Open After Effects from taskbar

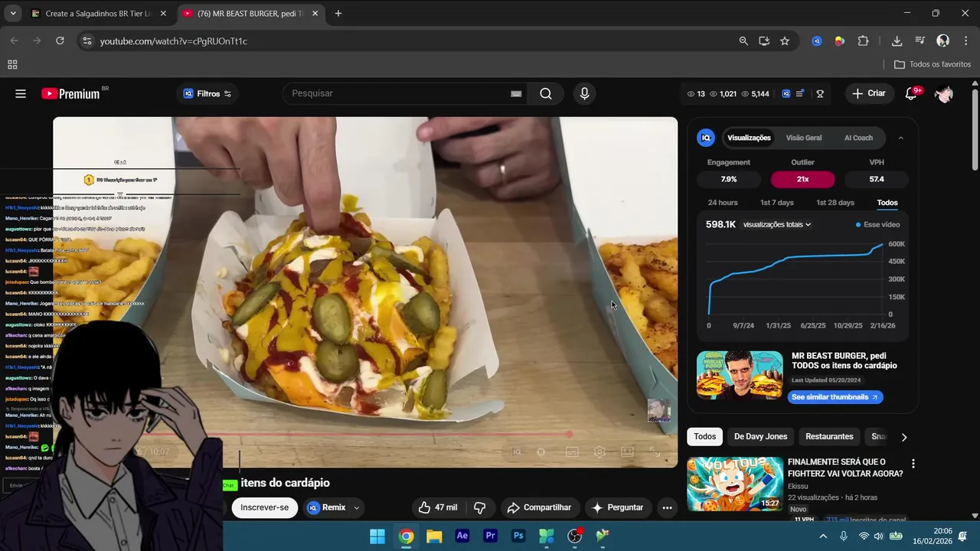(462, 536)
